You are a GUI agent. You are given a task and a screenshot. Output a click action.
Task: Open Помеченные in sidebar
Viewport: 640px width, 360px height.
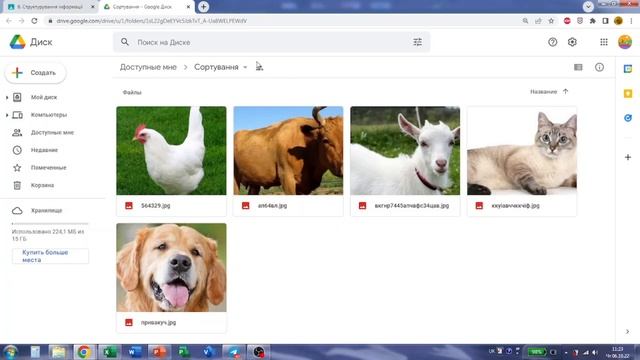pyautogui.click(x=49, y=167)
